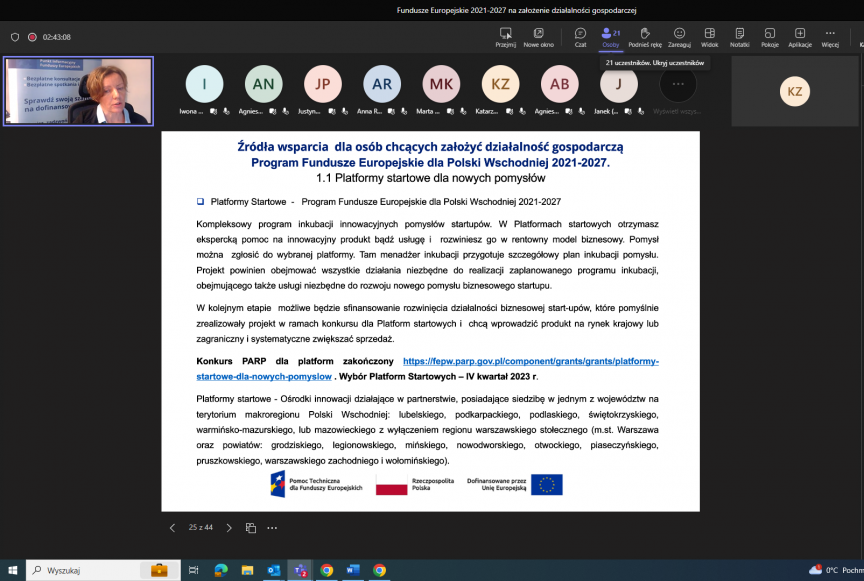This screenshot has height=581, width=864.
Task: Open presentation in Nowe okno
Action: [538, 37]
